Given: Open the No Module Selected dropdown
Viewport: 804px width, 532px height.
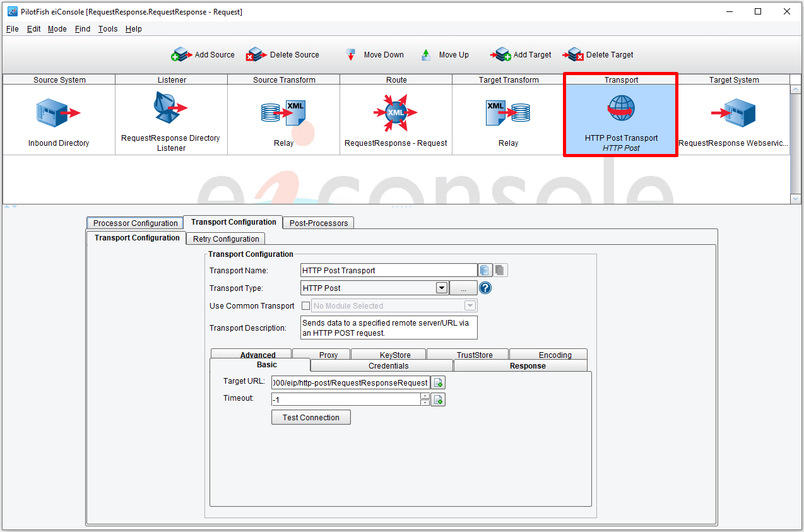Looking at the screenshot, I should (470, 306).
